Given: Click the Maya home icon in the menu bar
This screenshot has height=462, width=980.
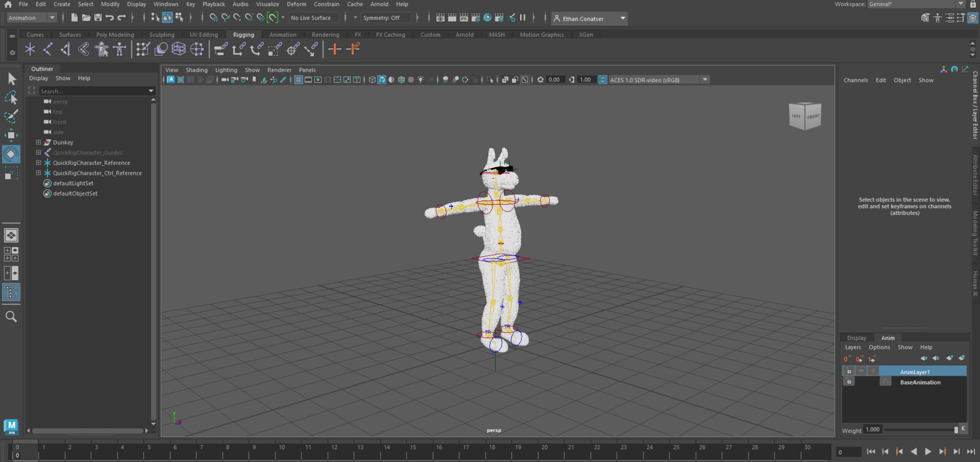Looking at the screenshot, I should pyautogui.click(x=8, y=4).
